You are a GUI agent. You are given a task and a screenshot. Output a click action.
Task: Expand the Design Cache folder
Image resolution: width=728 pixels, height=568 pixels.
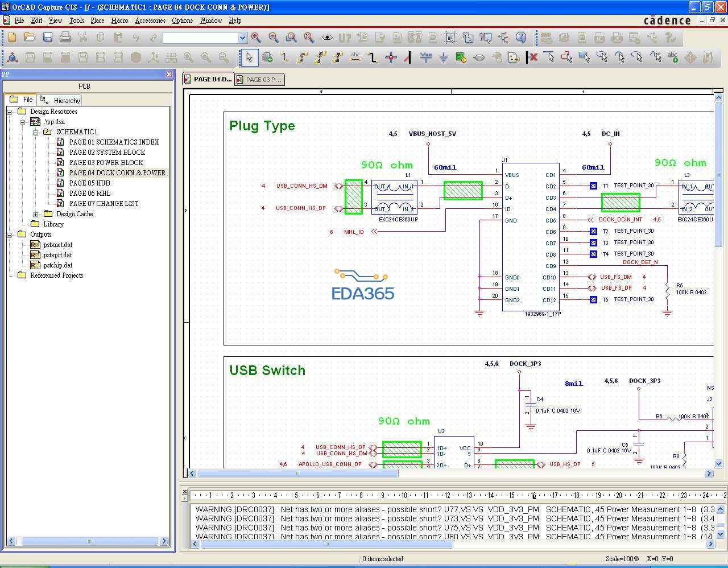(35, 214)
